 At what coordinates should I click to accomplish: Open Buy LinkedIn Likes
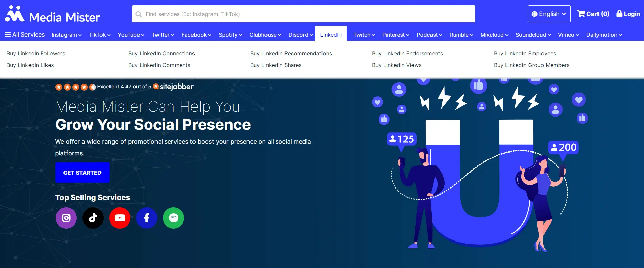click(x=30, y=65)
